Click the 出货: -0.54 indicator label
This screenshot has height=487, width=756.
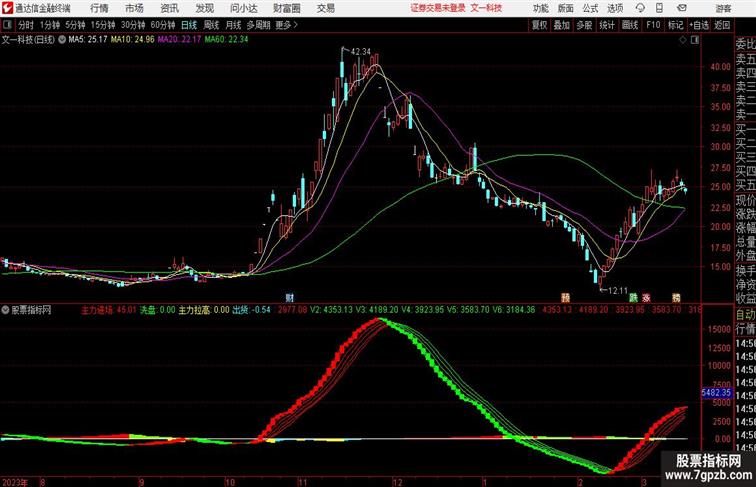coord(251,310)
